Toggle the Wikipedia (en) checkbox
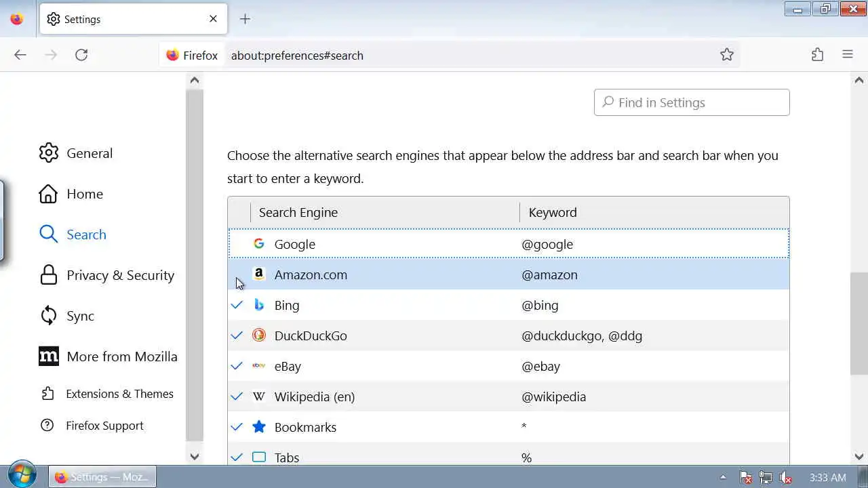Viewport: 868px width, 488px height. [x=237, y=396]
